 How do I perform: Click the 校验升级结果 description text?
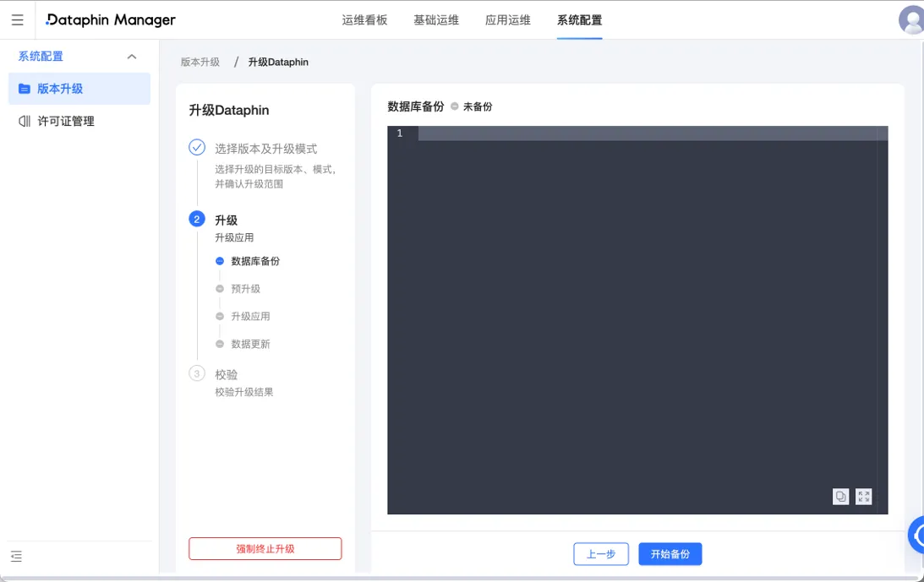click(x=244, y=392)
